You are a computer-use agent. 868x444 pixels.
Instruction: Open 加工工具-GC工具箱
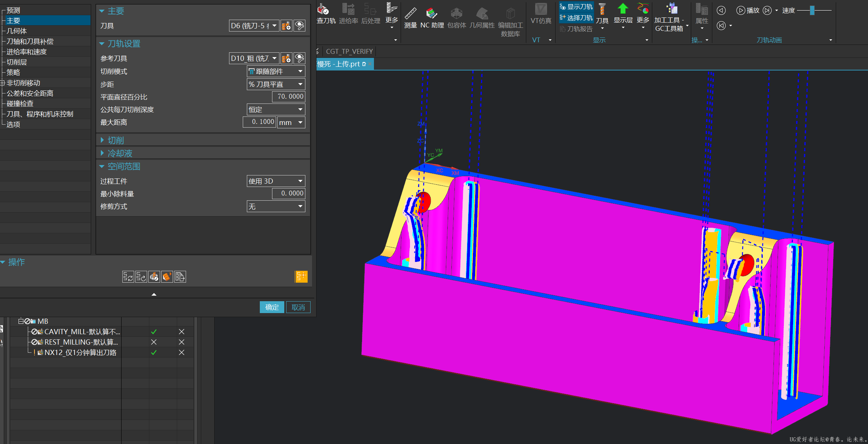(671, 17)
